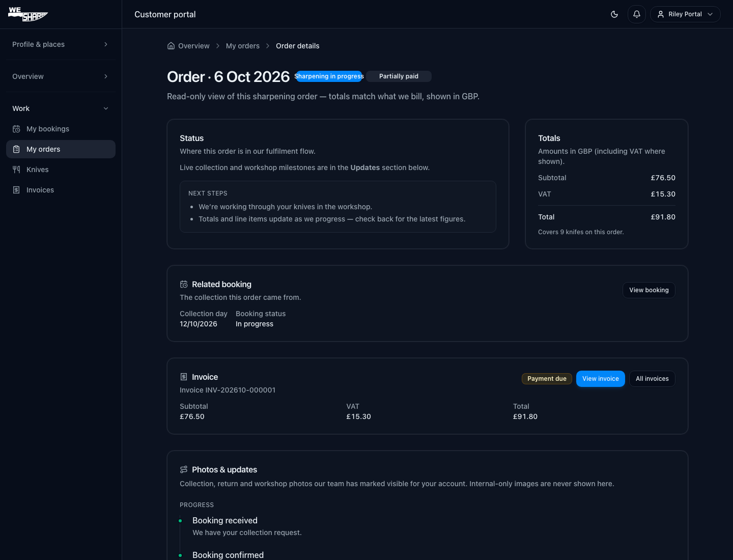
Task: Click Booking received progress step
Action: [x=225, y=520]
